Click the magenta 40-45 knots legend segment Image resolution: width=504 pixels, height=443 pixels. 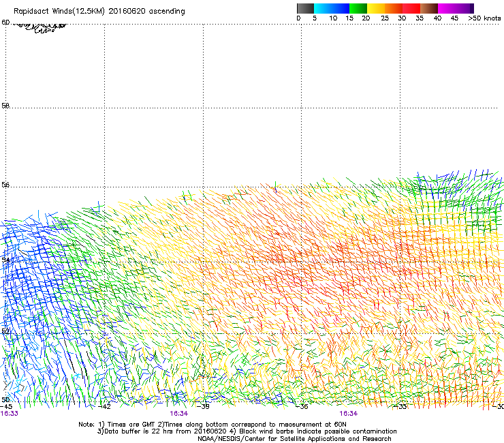447,8
